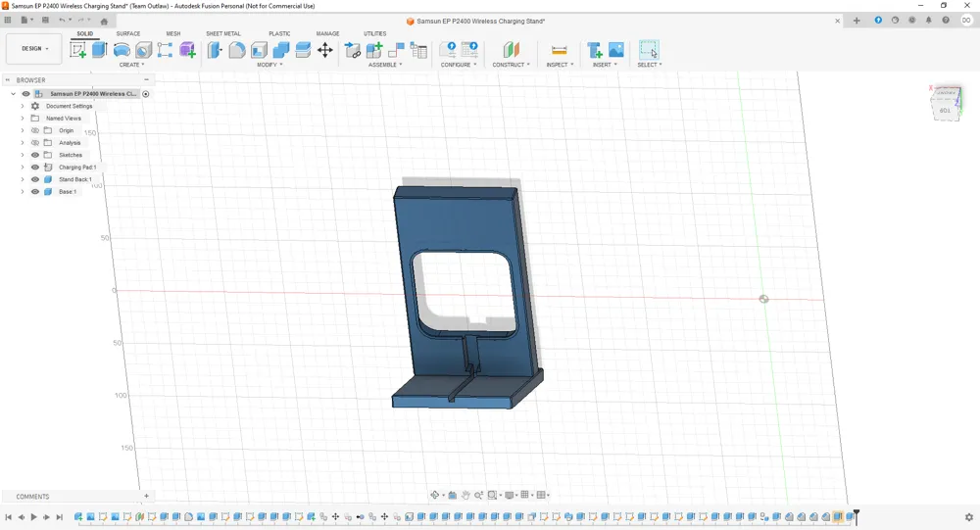Select the Fillet tool icon
980x530 pixels.
coord(237,50)
